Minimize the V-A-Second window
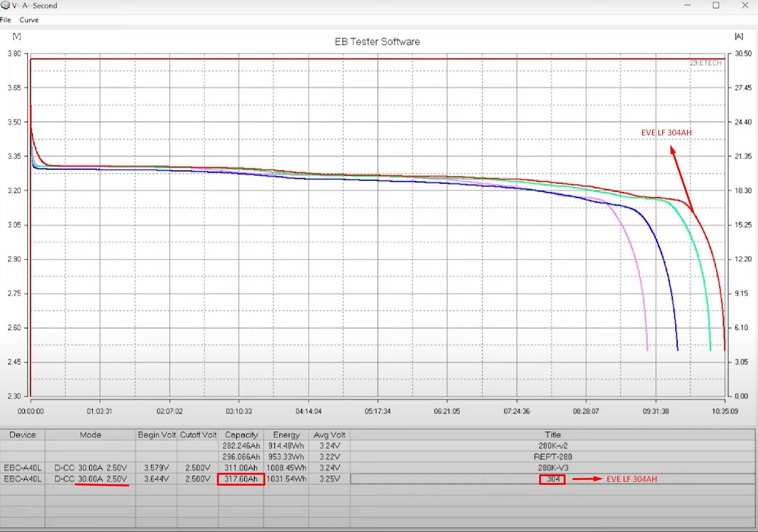Image resolution: width=758 pixels, height=532 pixels. click(687, 5)
